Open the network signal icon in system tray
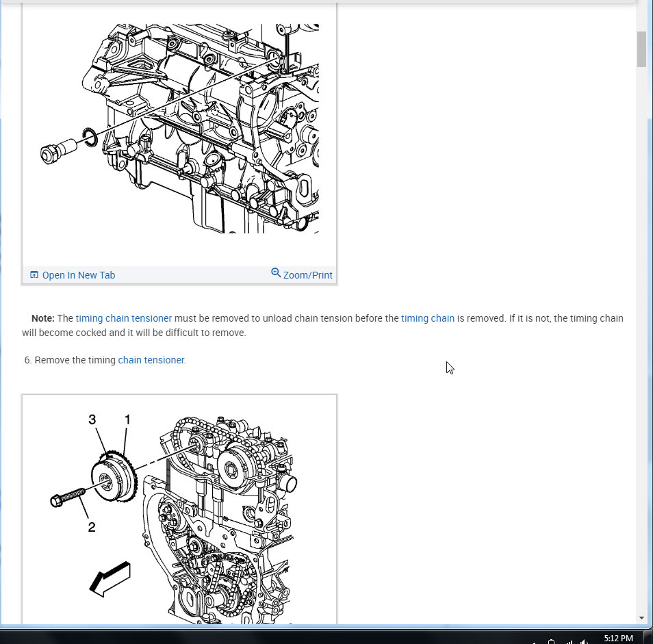653x644 pixels. 569,640
